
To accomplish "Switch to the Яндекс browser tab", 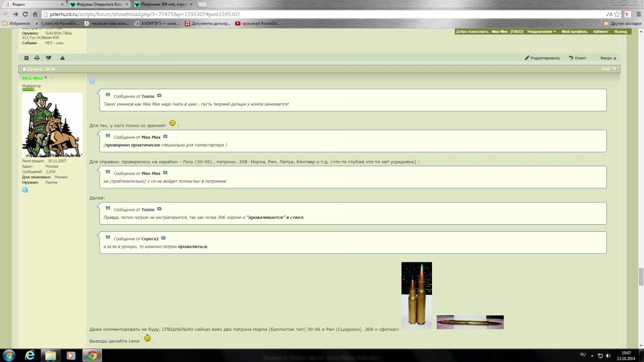I will click(32, 4).
